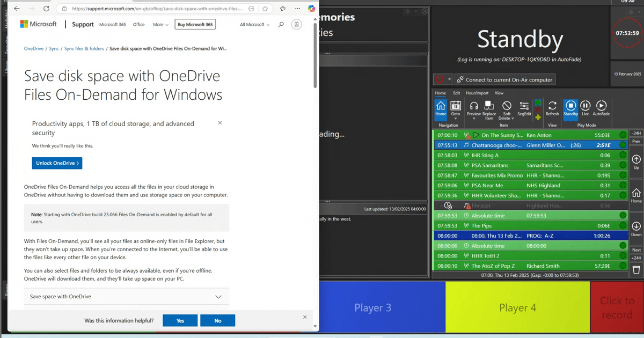This screenshot has width=644, height=338.
Task: Click the yellow Player 4 panel
Action: coord(517,308)
